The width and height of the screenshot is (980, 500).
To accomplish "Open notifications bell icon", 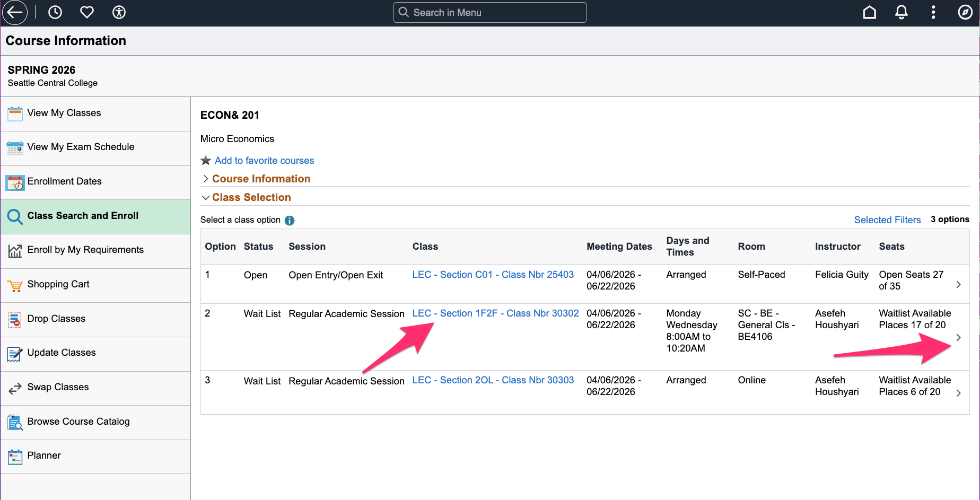I will 902,12.
